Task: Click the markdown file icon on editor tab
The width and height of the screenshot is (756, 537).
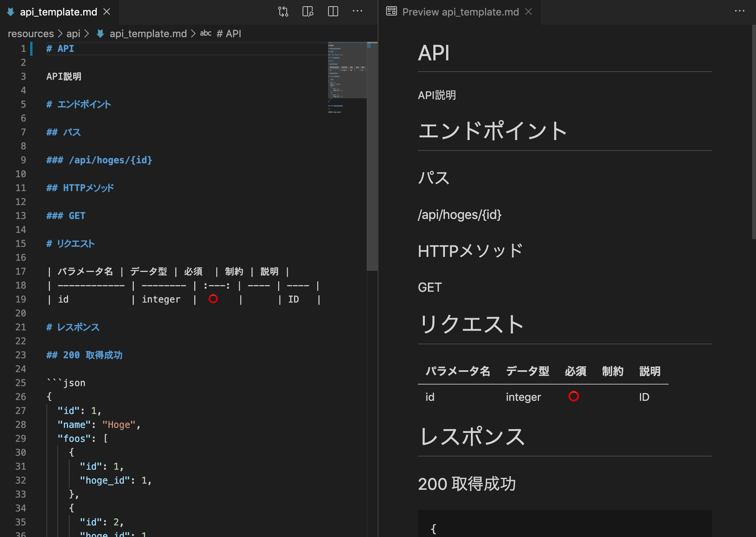Action: [x=11, y=12]
